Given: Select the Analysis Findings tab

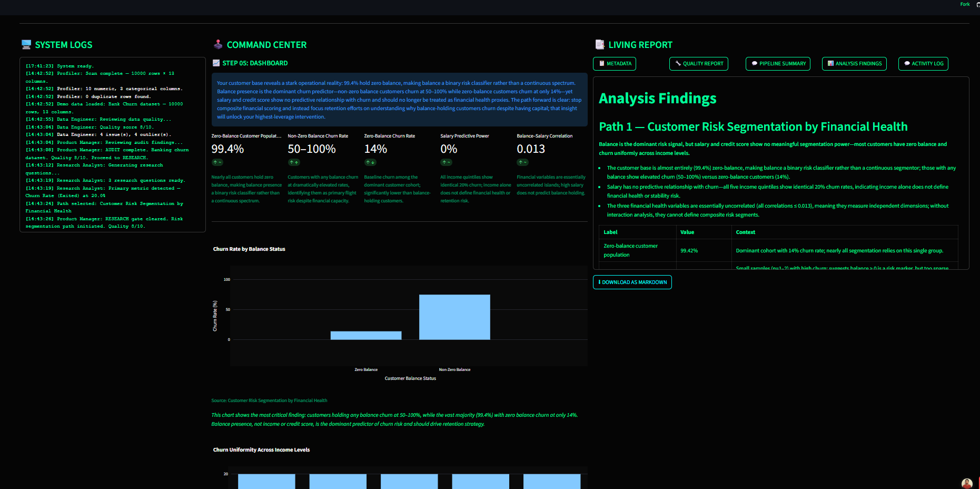Looking at the screenshot, I should click(x=854, y=64).
